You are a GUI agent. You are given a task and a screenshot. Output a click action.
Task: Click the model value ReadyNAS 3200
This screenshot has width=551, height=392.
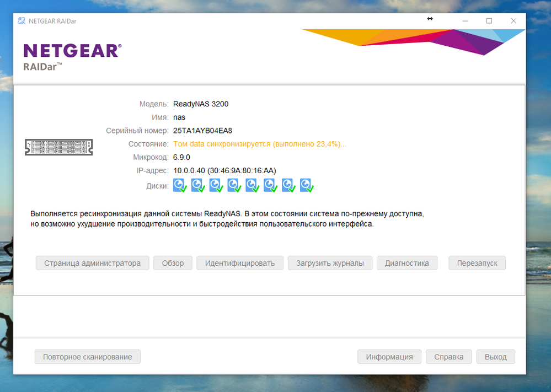click(201, 104)
